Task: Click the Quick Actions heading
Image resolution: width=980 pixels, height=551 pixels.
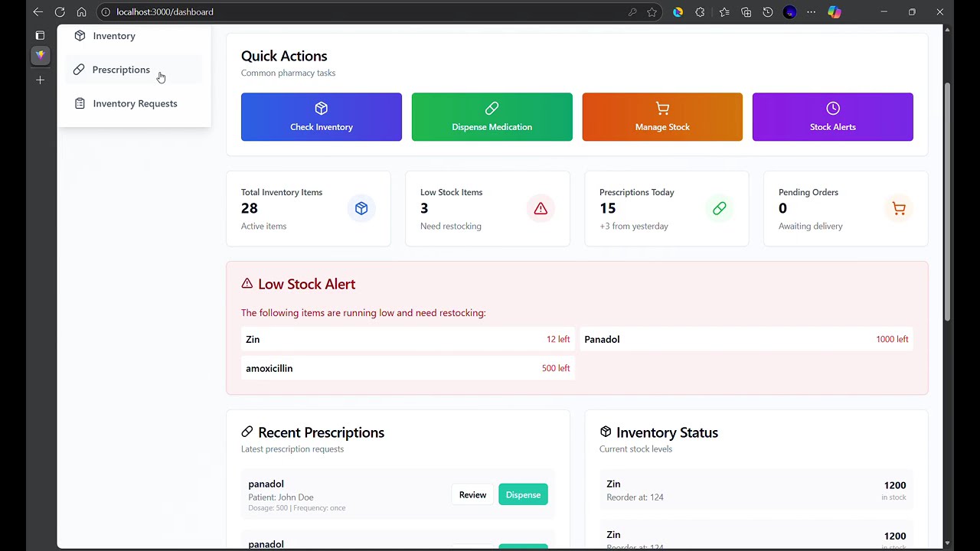Action: 284,56
